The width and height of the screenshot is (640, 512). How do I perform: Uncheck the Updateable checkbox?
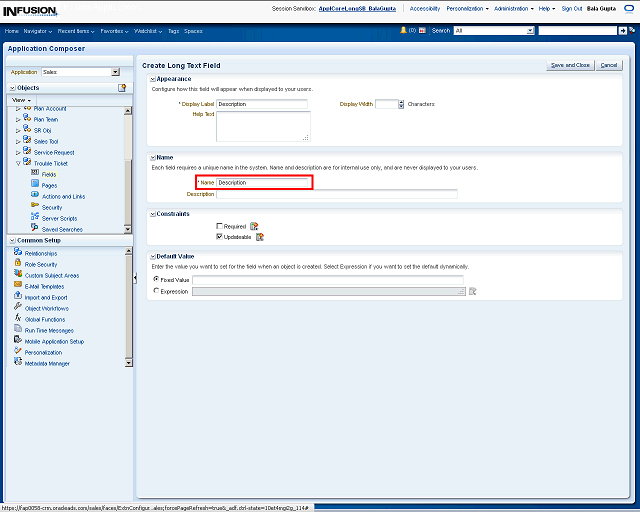click(220, 237)
